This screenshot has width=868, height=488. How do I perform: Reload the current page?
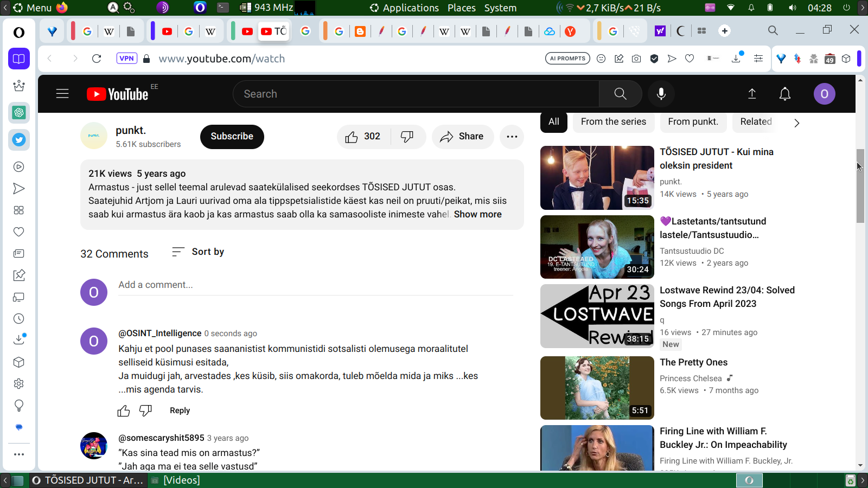tap(97, 59)
